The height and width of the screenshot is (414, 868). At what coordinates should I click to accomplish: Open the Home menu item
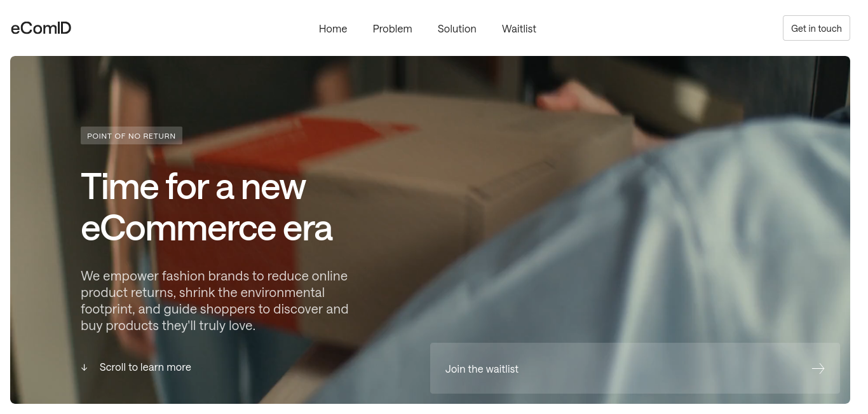[x=333, y=29]
